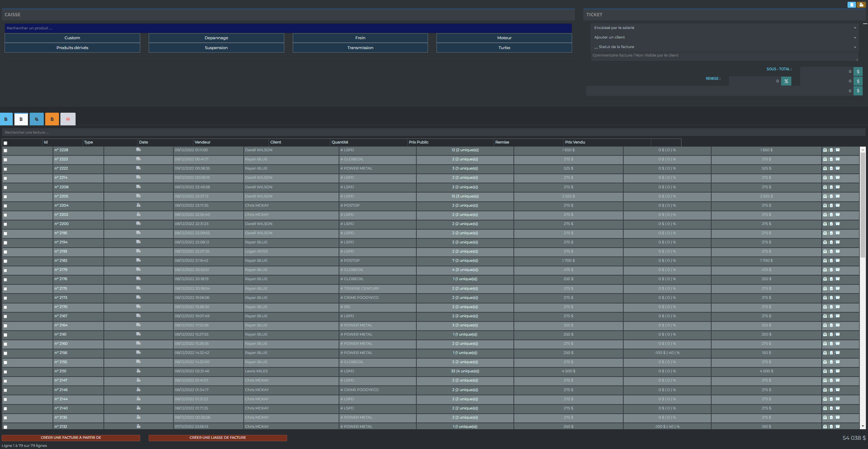Open envelope icon on invoice n° 2228 row

click(x=825, y=150)
